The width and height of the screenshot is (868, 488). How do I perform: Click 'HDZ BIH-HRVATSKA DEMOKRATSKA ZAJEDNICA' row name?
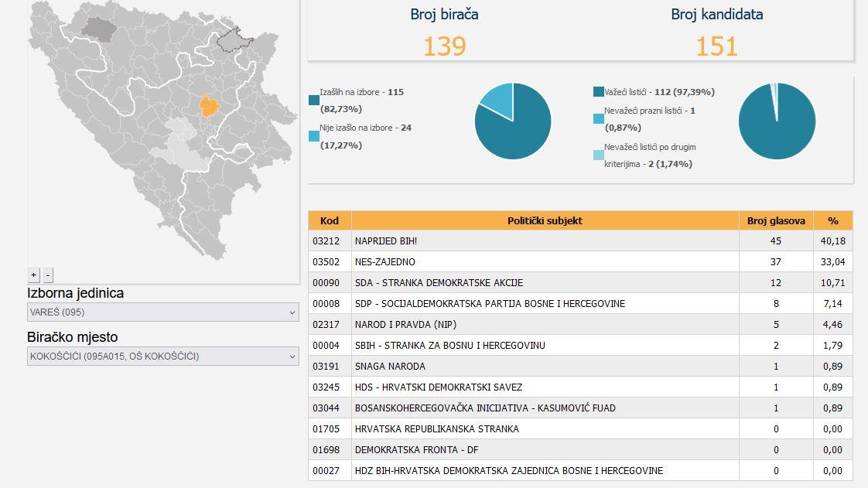[509, 471]
